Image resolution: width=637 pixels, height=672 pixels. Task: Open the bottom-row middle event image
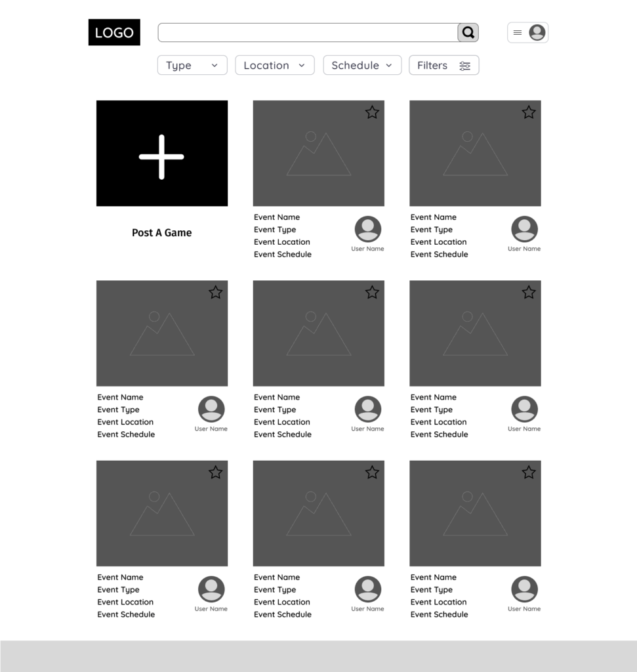pos(319,513)
